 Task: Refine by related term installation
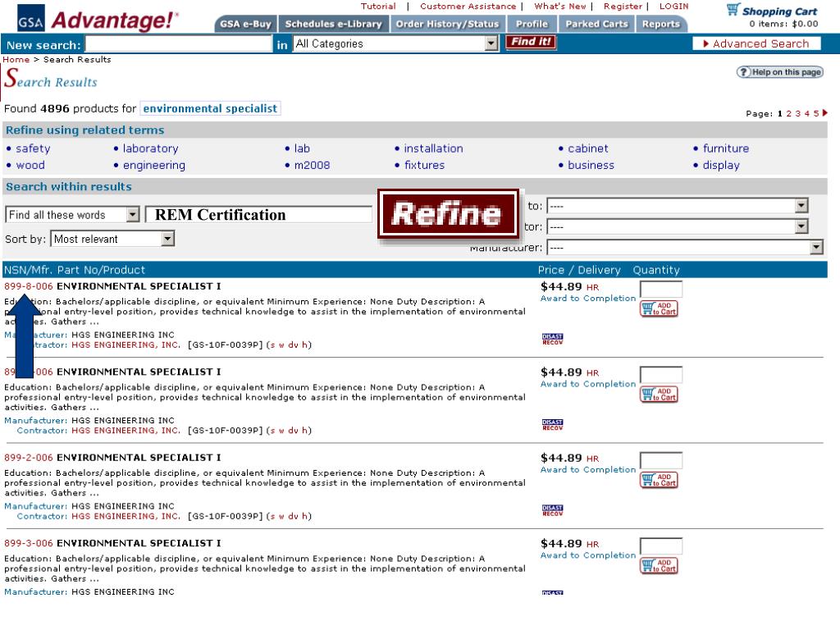pyautogui.click(x=433, y=148)
